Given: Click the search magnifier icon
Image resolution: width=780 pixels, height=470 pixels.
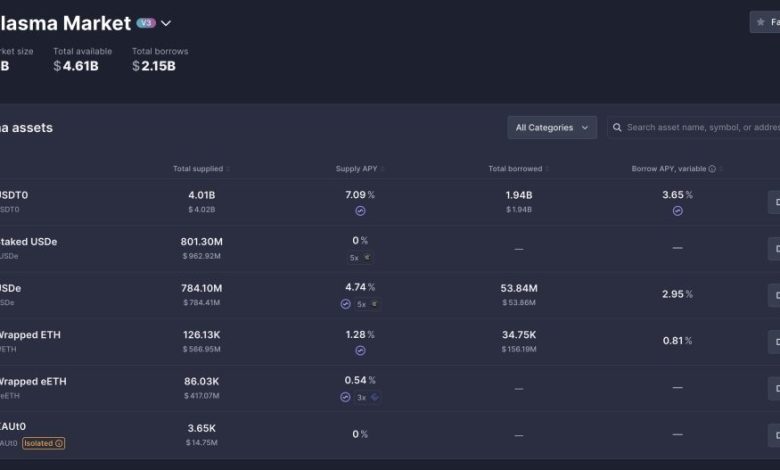Looking at the screenshot, I should click(x=617, y=128).
